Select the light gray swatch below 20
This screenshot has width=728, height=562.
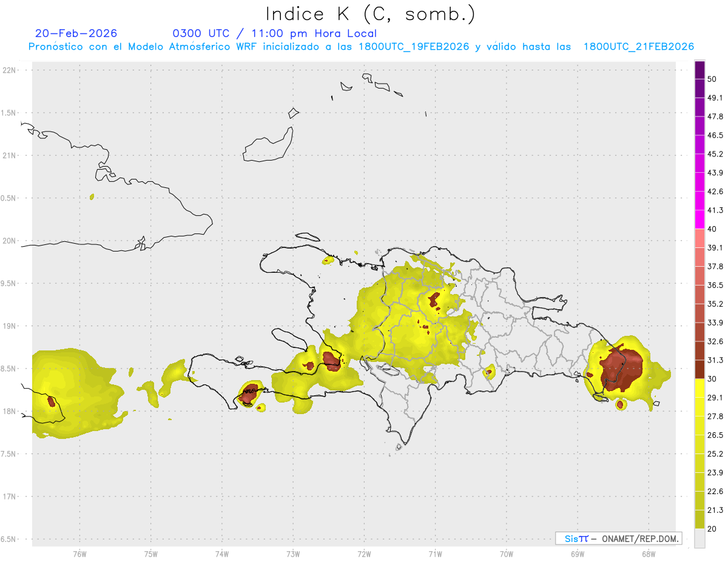(699, 538)
